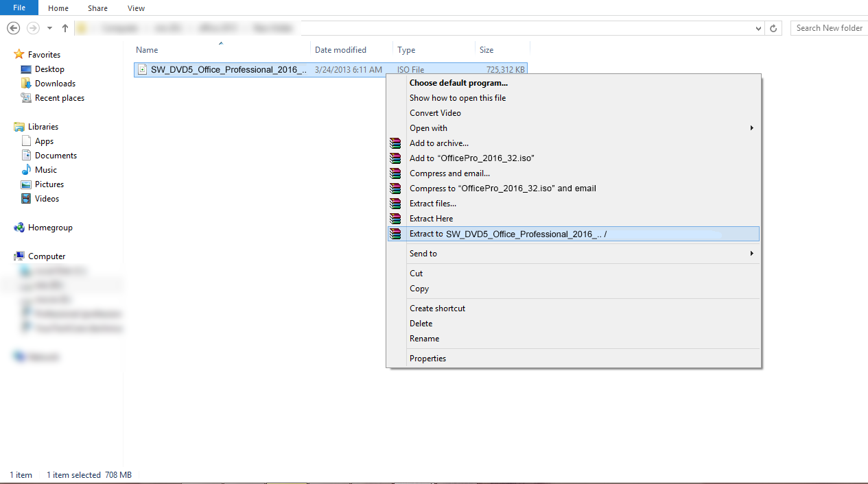
Task: Click the Up one level arrow
Action: [65, 28]
